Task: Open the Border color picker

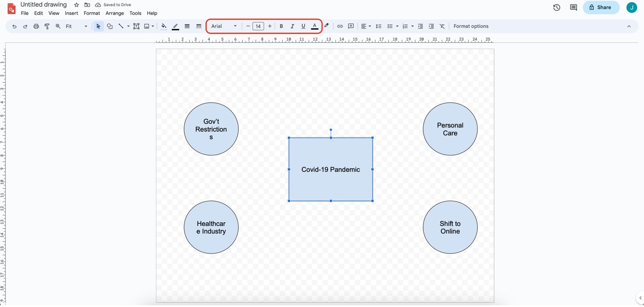Action: pos(176,27)
